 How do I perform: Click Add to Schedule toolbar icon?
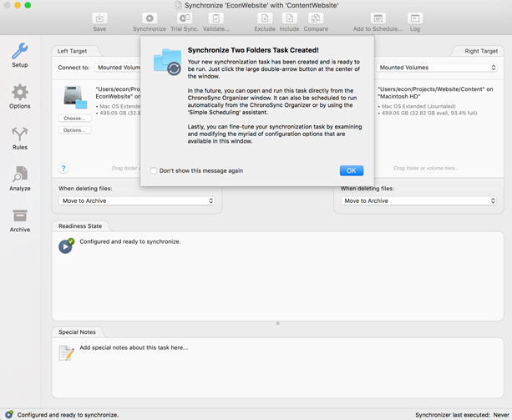pyautogui.click(x=378, y=18)
